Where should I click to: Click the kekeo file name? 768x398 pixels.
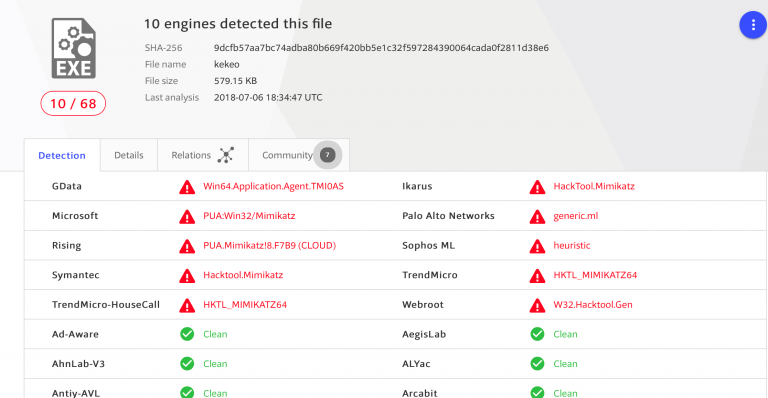click(227, 64)
